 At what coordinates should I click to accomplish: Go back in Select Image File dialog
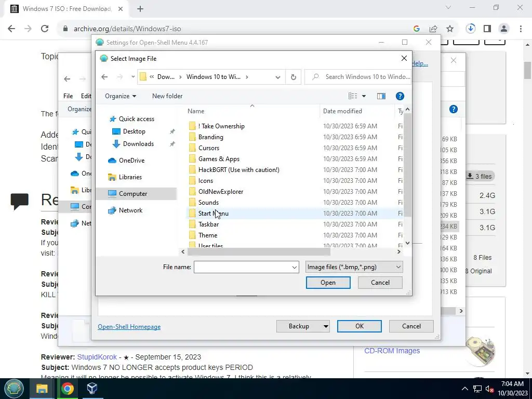point(104,77)
